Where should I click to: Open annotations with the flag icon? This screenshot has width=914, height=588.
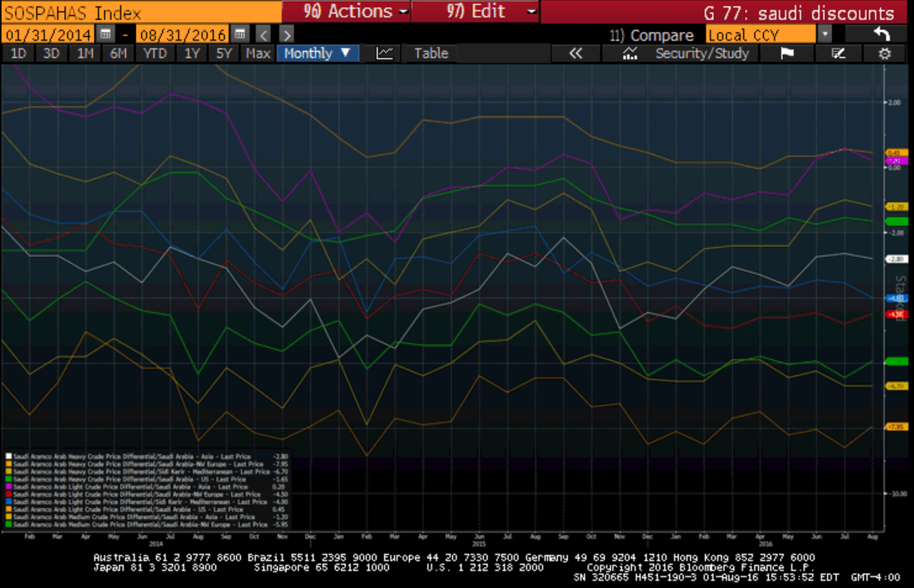point(788,54)
